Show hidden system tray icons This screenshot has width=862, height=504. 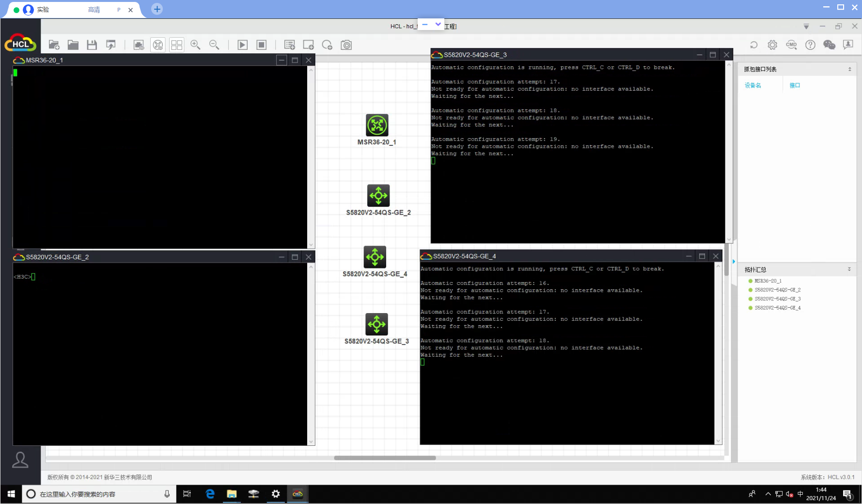coord(768,494)
